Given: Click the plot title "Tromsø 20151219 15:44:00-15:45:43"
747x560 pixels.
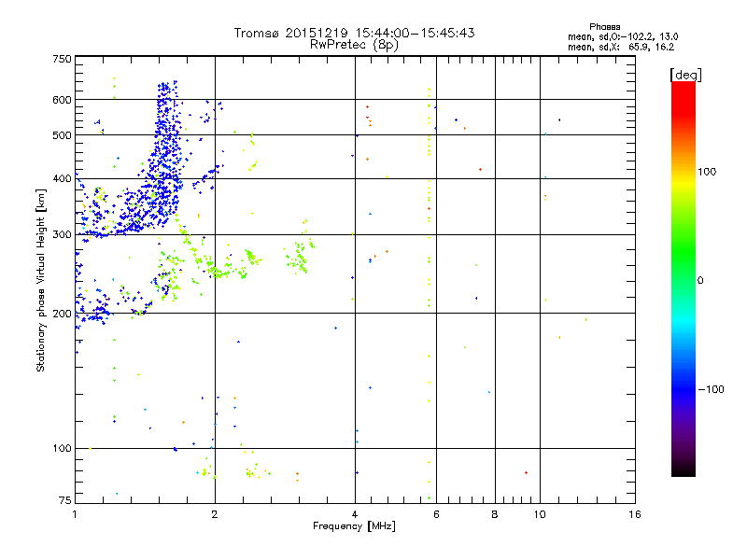Looking at the screenshot, I should [x=354, y=33].
